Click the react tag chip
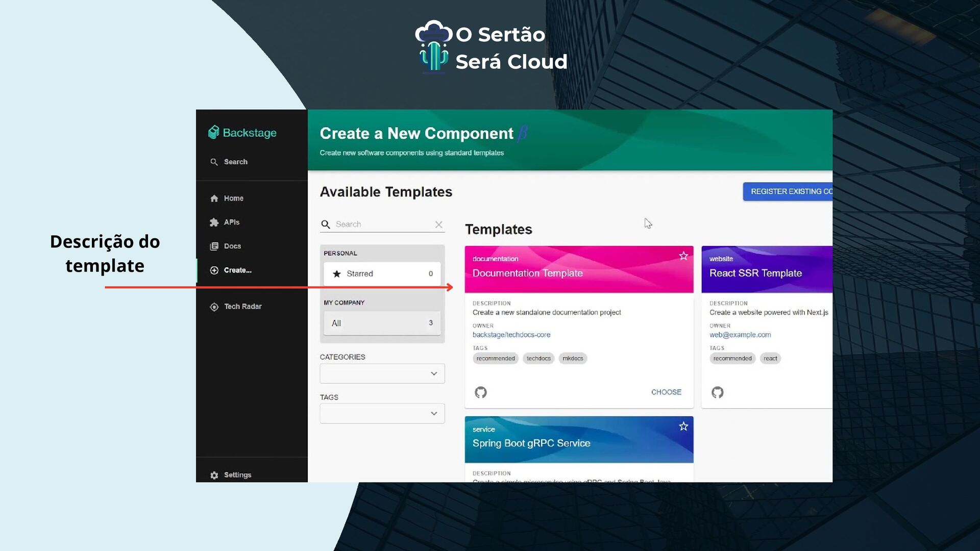The width and height of the screenshot is (980, 551). pos(770,359)
